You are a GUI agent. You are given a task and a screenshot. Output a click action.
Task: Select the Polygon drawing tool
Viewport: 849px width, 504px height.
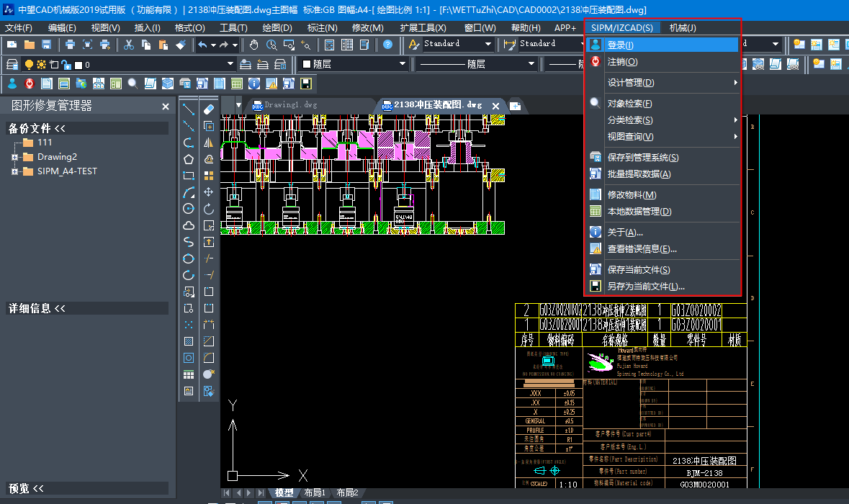click(189, 159)
